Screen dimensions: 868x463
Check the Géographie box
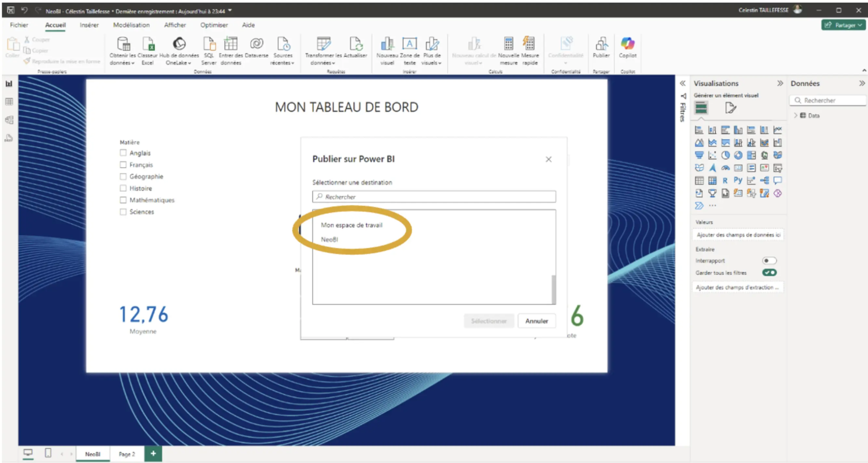click(x=123, y=176)
